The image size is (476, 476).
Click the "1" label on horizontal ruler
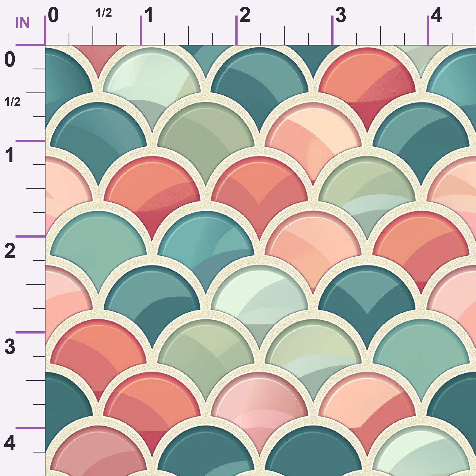tap(149, 15)
